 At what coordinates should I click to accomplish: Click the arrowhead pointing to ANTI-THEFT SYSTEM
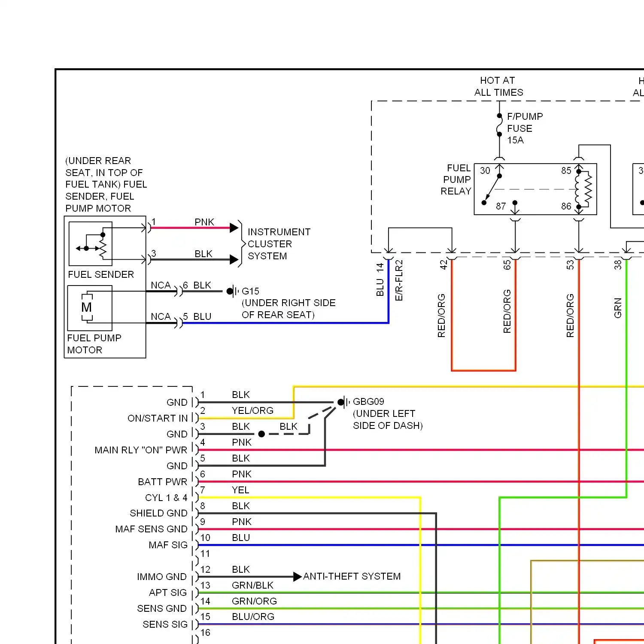click(298, 577)
